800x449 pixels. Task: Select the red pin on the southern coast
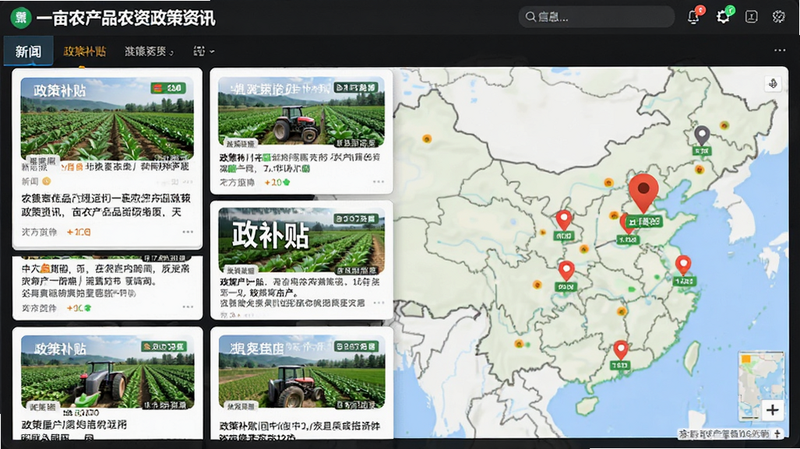(x=620, y=350)
